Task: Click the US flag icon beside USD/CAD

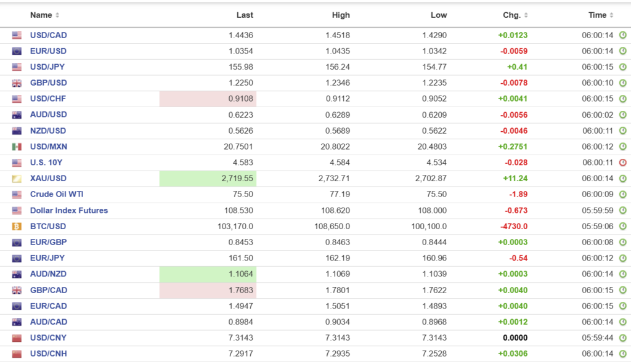Action: tap(17, 35)
